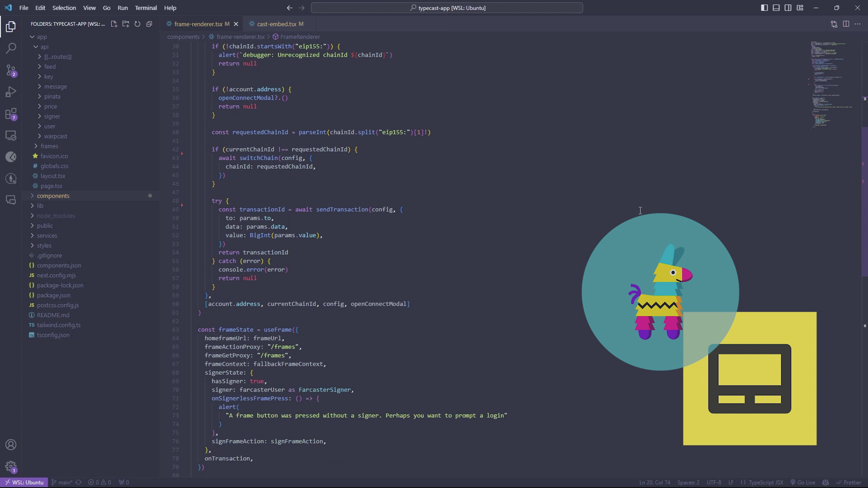
Task: Open the Run and Debug view
Action: [11, 92]
